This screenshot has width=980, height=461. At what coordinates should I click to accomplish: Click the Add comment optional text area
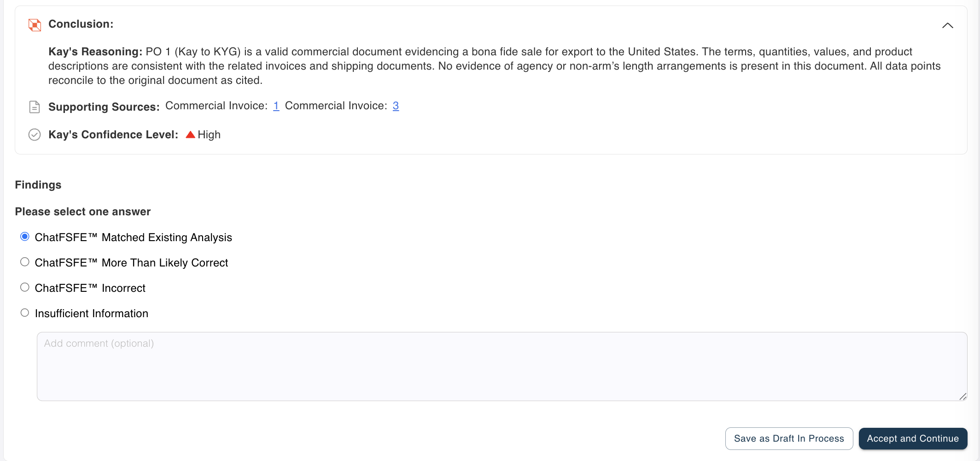coord(502,366)
